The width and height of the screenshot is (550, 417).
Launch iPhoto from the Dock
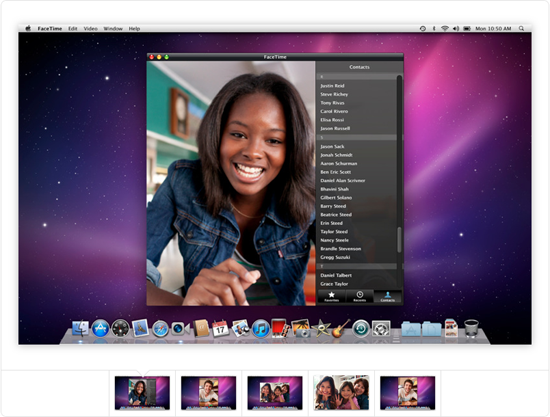(301, 328)
